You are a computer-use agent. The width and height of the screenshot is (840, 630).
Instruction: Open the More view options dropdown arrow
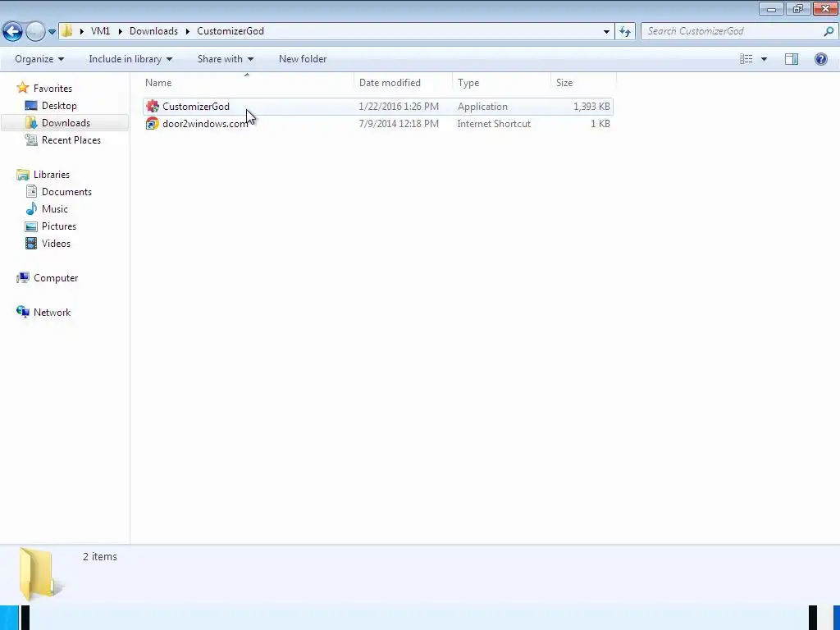[x=764, y=59]
